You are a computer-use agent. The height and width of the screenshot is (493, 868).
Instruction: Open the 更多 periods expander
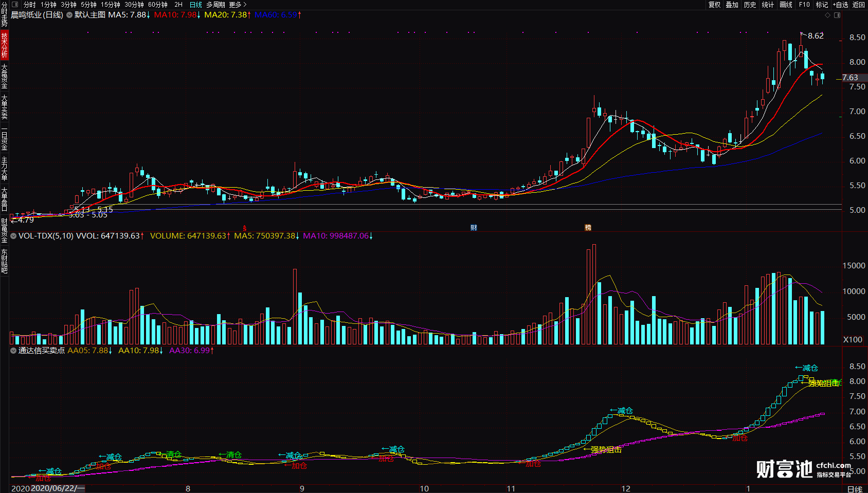click(238, 5)
